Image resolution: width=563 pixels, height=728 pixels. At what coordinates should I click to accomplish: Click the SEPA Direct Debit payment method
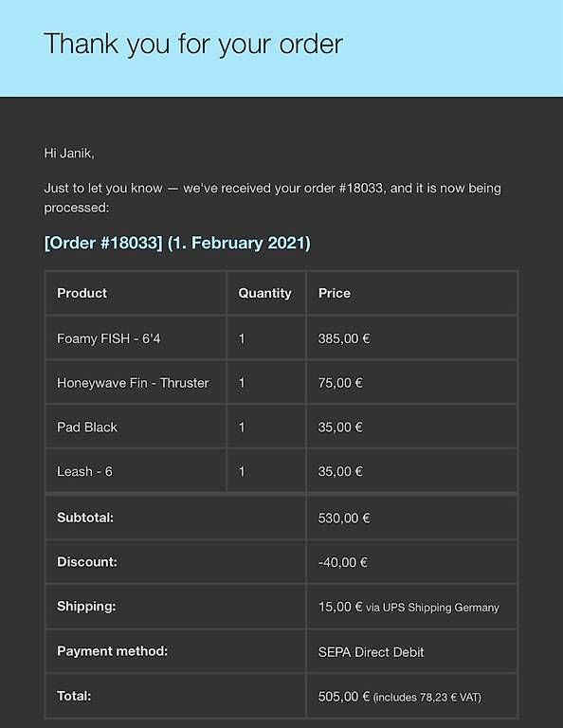371,652
